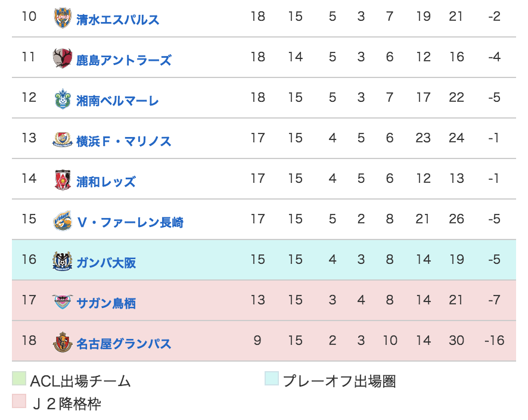Click the Gamba Osaka team crest
This screenshot has height=420, width=528.
[x=63, y=261]
